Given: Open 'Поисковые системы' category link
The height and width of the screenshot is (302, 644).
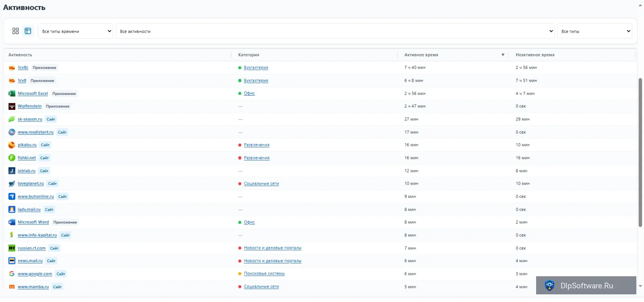Looking at the screenshot, I should pyautogui.click(x=264, y=274).
